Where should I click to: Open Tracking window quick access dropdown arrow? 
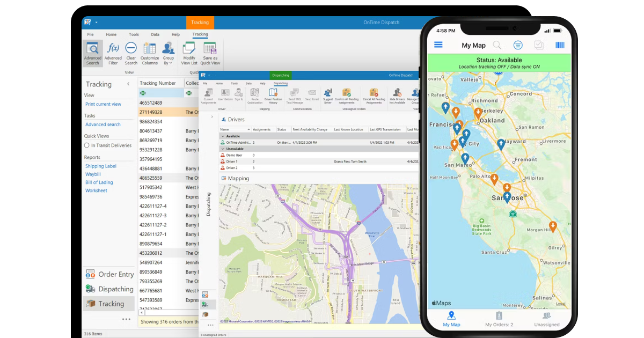click(97, 23)
